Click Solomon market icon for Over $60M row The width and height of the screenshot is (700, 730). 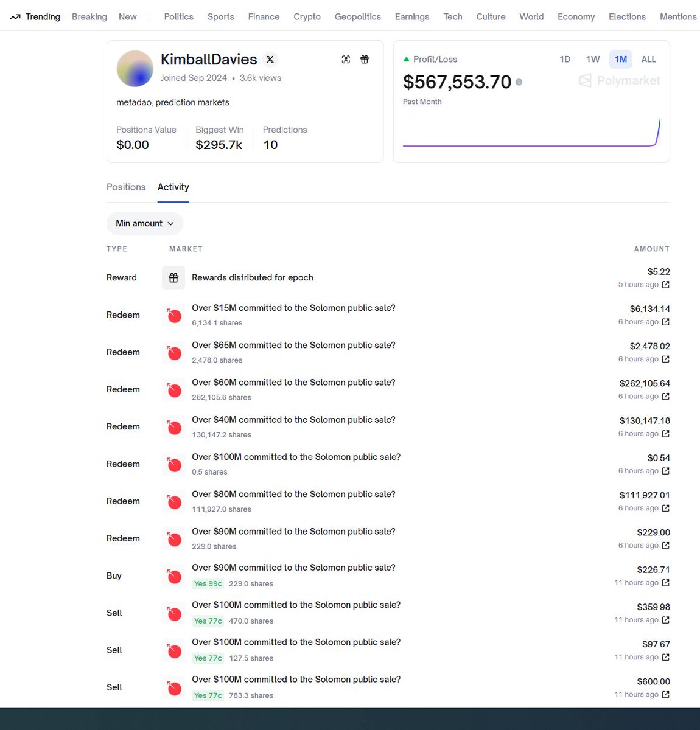coord(173,389)
